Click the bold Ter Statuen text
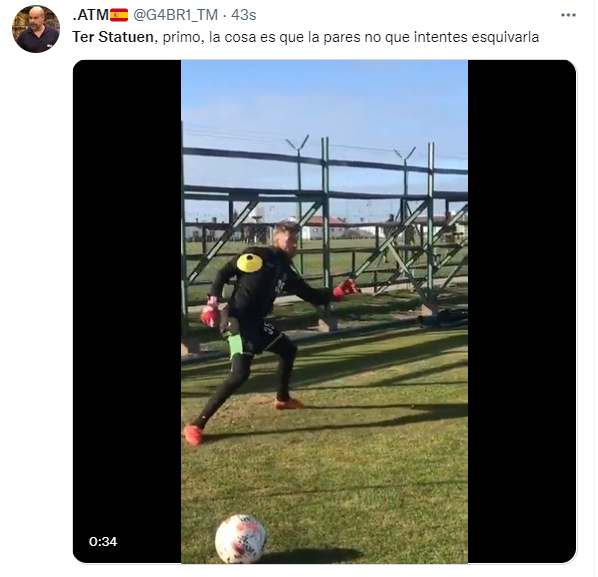 113,37
